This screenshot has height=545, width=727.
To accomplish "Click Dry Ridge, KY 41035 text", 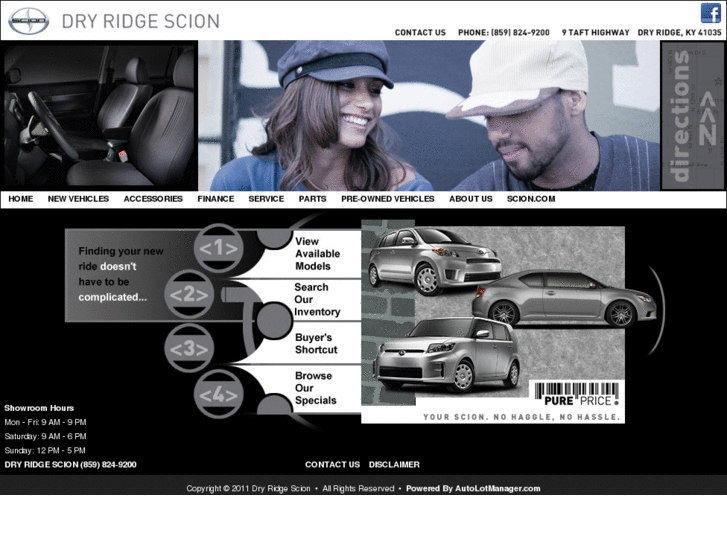I will (679, 32).
